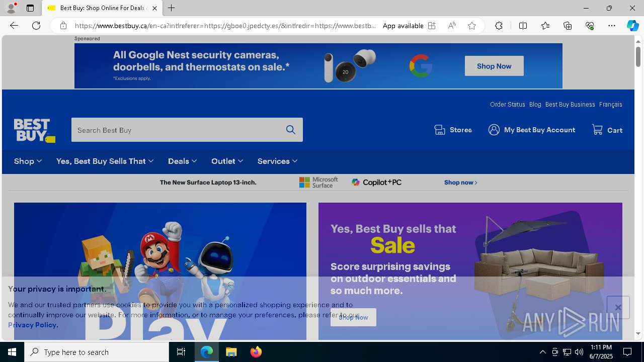Open Browser essentials
Screen dimensions: 644x362
[x=590, y=26]
